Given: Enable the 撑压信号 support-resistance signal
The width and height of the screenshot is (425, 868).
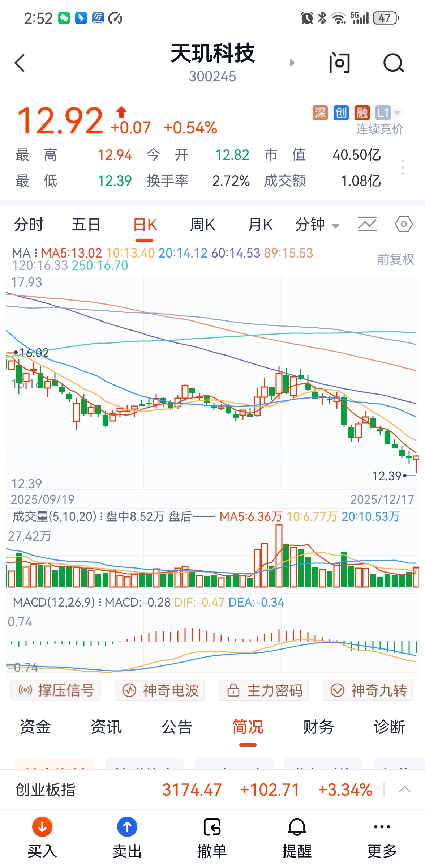Looking at the screenshot, I should pyautogui.click(x=56, y=690).
